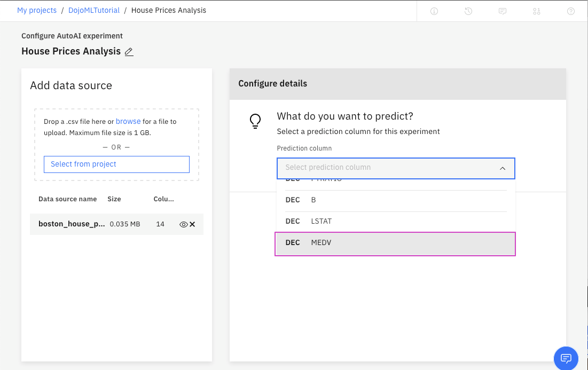Open DojoMLTutorial breadcrumb link
This screenshot has height=370, width=588.
pyautogui.click(x=94, y=10)
